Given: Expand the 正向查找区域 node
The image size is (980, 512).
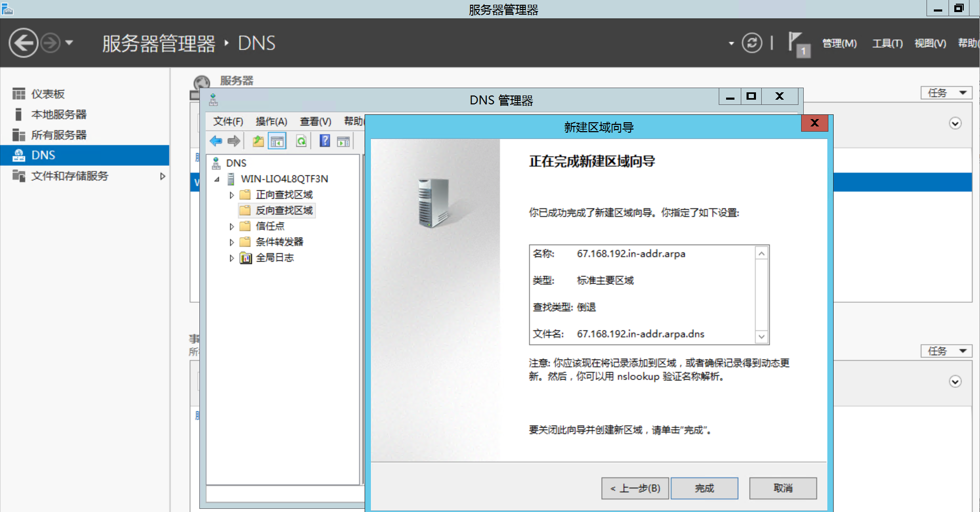Looking at the screenshot, I should (231, 195).
